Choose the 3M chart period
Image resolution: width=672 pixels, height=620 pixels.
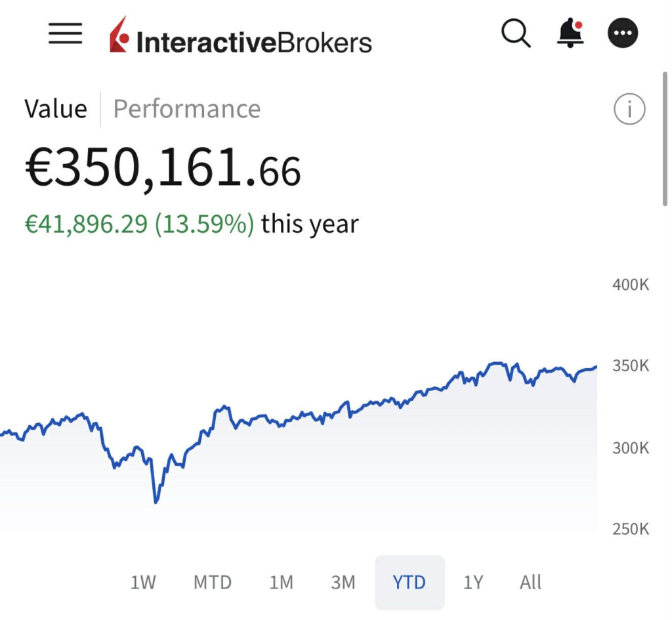point(343,582)
